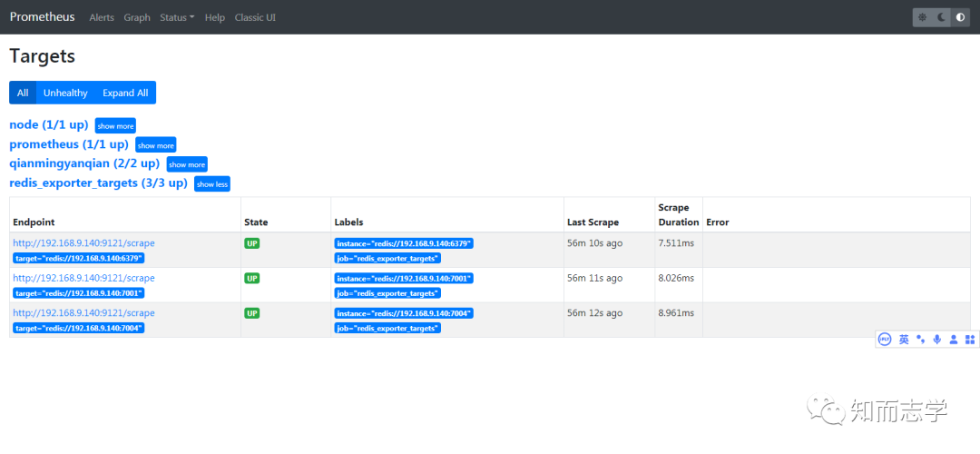Screen dimensions: 980x454
Task: Open the Graph page
Action: coord(137,17)
